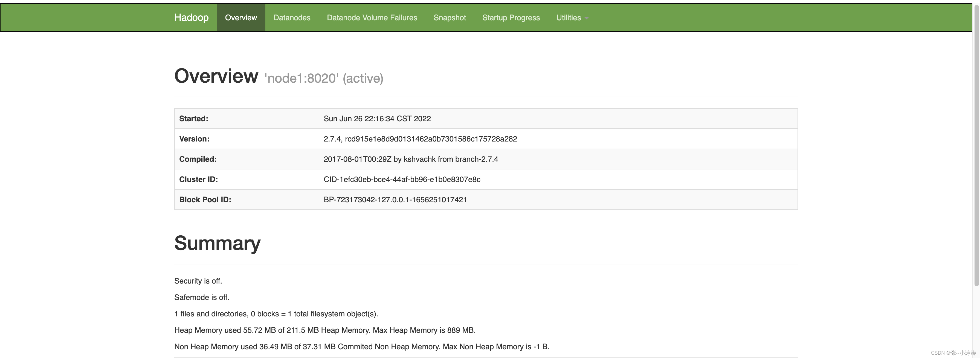This screenshot has height=358, width=980.
Task: Click the Summary section heading
Action: (x=217, y=243)
